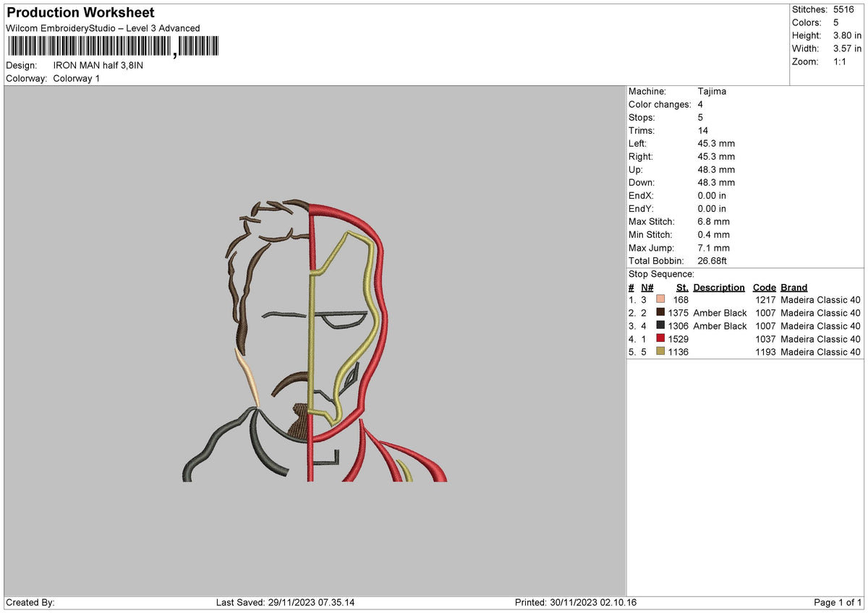
Task: Click the Max Jump value 7.1 mm
Action: 714,248
